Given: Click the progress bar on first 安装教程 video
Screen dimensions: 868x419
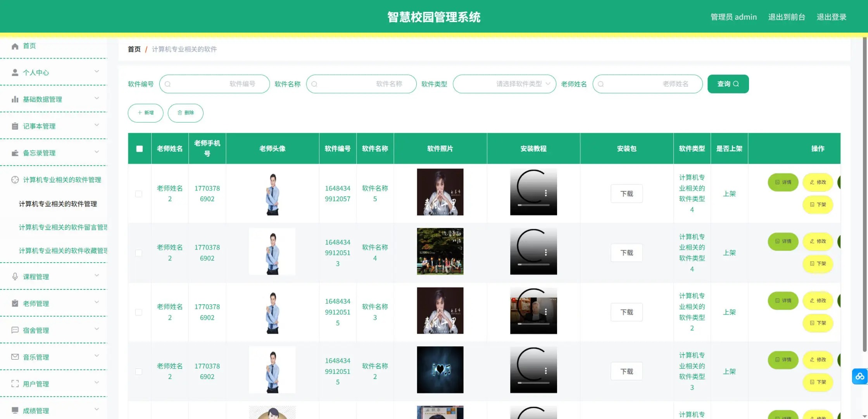Looking at the screenshot, I should (x=533, y=205).
